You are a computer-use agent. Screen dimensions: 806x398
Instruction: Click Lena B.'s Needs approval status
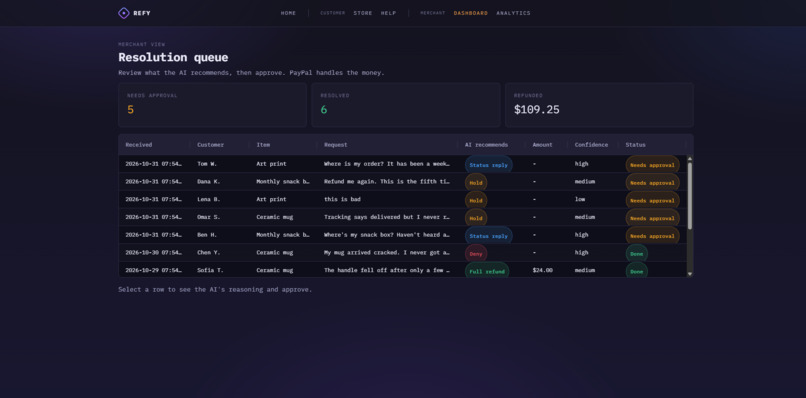coord(652,201)
